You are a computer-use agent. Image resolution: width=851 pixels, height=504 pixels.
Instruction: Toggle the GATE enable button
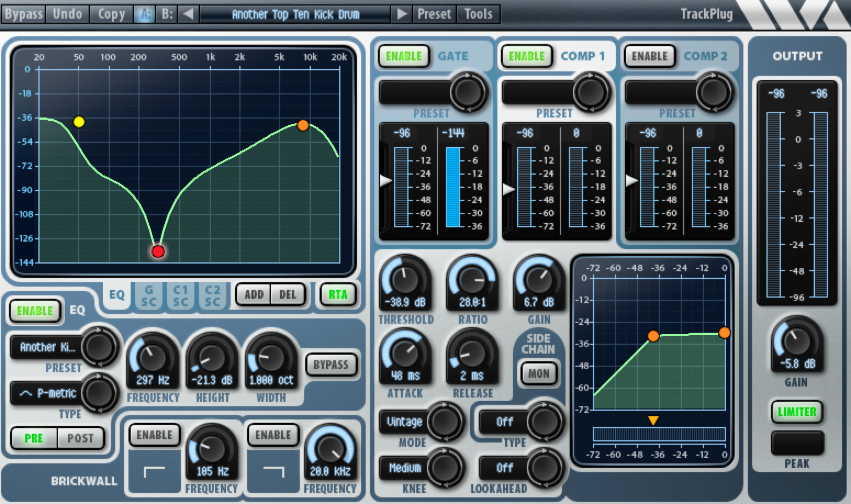pyautogui.click(x=404, y=57)
